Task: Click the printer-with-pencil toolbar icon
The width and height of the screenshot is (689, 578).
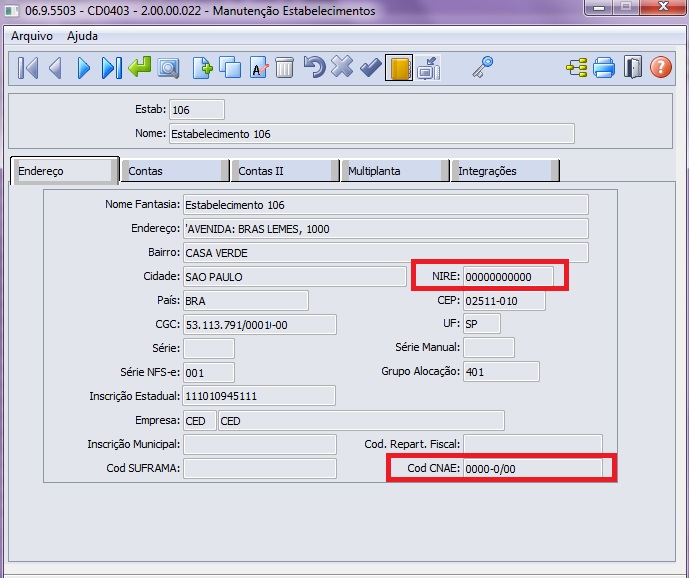Action: coord(428,68)
